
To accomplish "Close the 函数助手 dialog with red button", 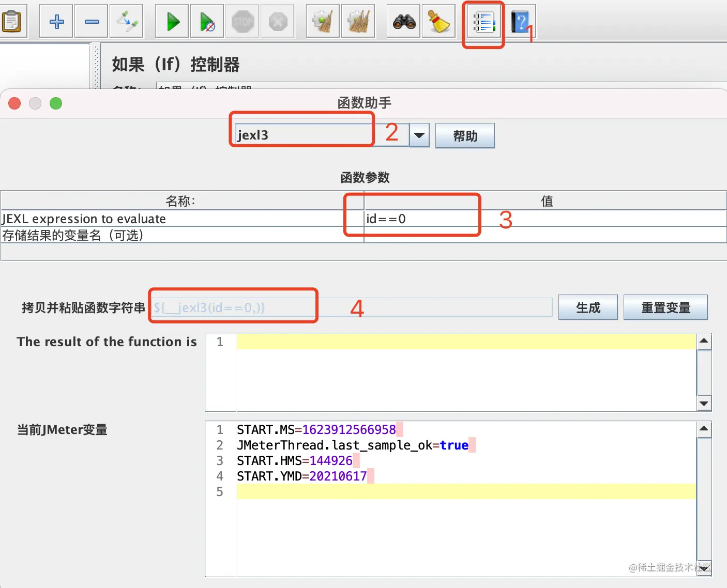I will click(14, 103).
